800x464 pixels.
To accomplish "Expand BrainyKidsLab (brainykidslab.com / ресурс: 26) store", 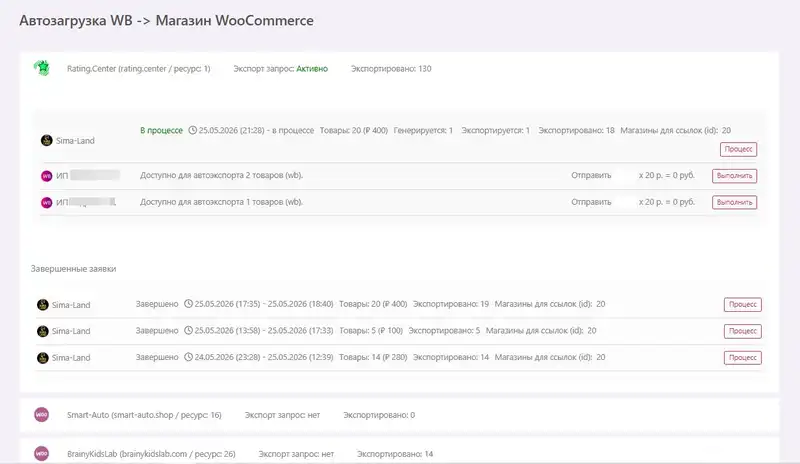I will pyautogui.click(x=151, y=454).
